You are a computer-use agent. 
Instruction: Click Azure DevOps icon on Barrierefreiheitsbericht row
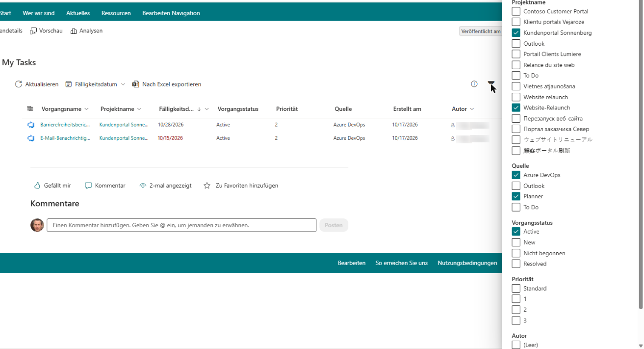[31, 125]
